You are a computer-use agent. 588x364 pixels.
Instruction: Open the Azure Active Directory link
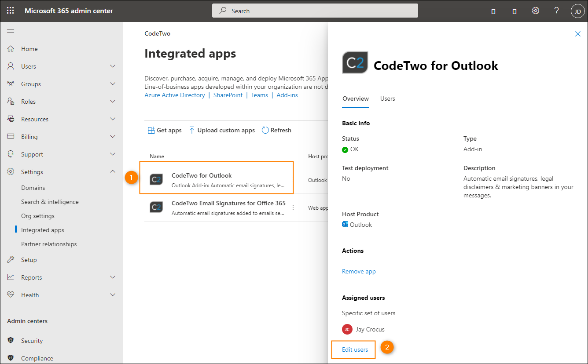pos(175,95)
